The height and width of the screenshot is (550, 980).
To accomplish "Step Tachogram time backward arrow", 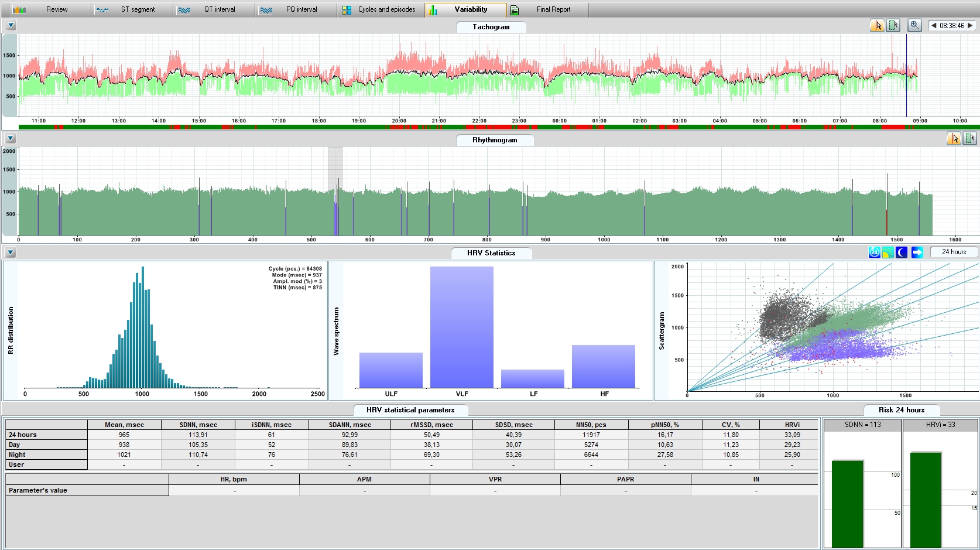I will click(934, 26).
